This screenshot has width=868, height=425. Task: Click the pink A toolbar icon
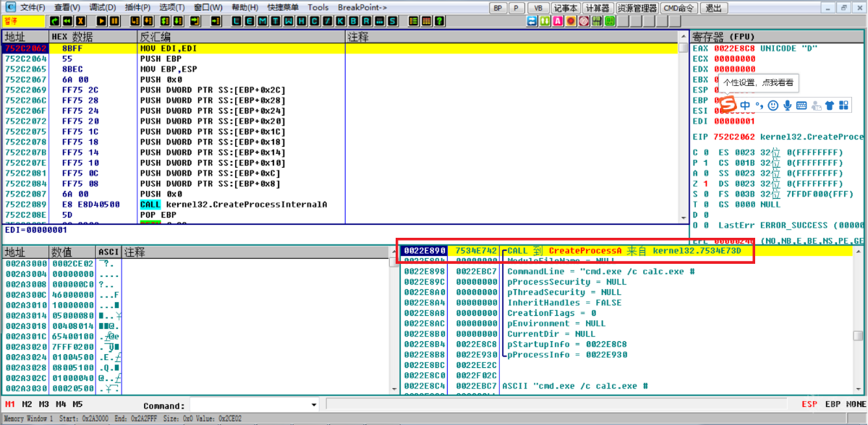558,21
